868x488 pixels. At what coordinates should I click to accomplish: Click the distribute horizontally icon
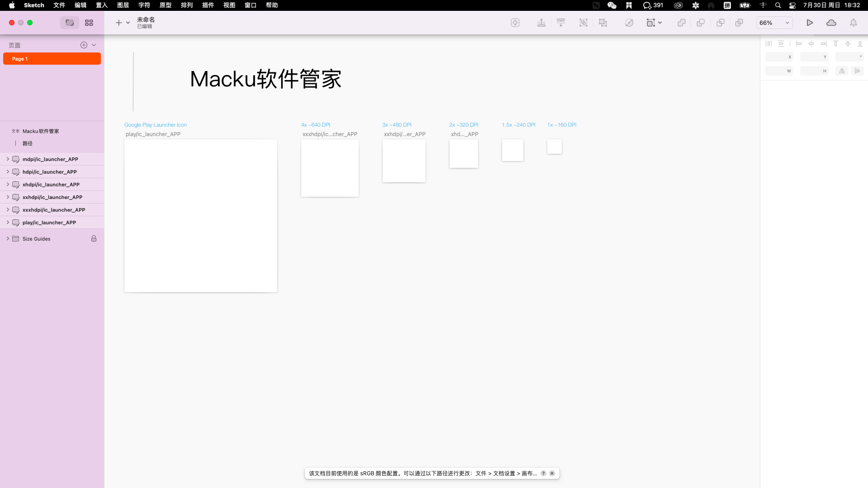click(x=768, y=44)
